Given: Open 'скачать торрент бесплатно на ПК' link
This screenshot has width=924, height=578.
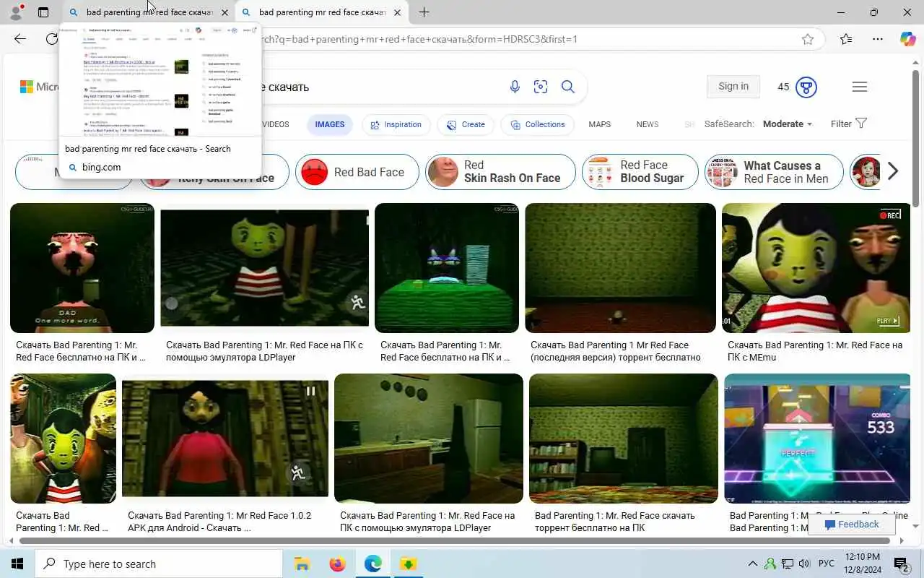Looking at the screenshot, I should click(615, 522).
